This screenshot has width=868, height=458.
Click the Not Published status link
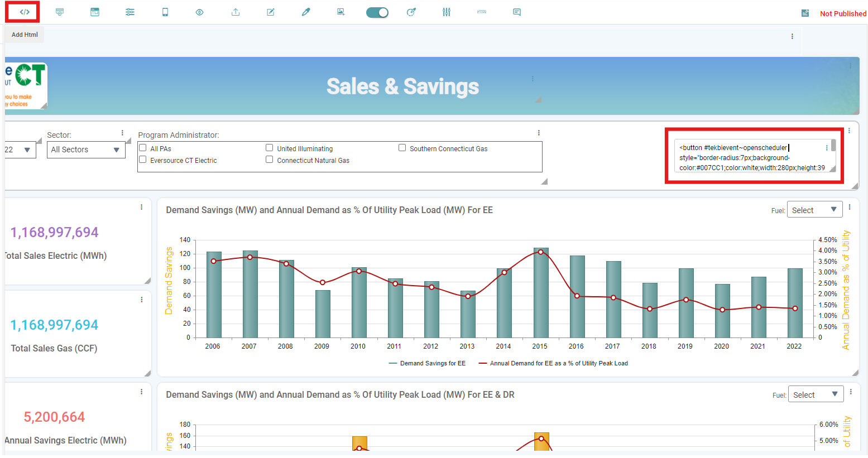click(x=843, y=13)
